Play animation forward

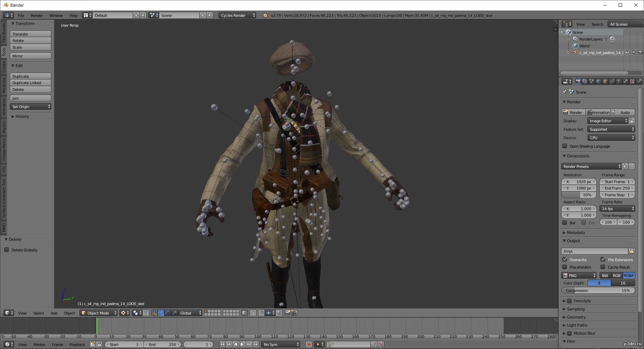click(x=242, y=345)
